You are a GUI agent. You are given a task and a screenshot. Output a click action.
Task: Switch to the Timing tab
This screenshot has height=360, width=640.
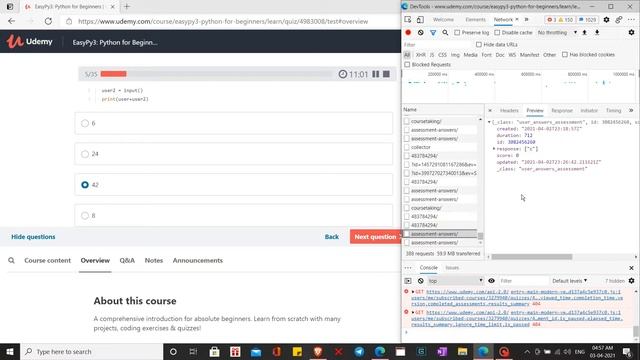tap(613, 111)
